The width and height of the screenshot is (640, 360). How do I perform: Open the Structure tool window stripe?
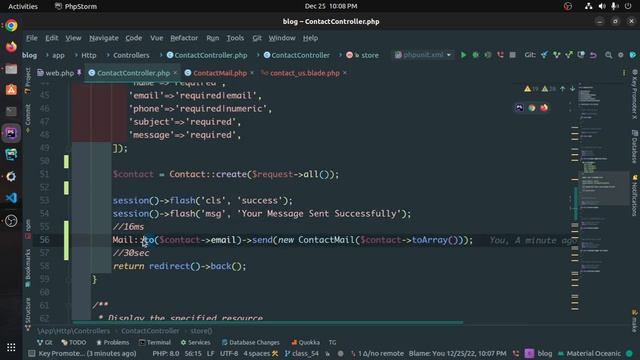pyautogui.click(x=28, y=314)
